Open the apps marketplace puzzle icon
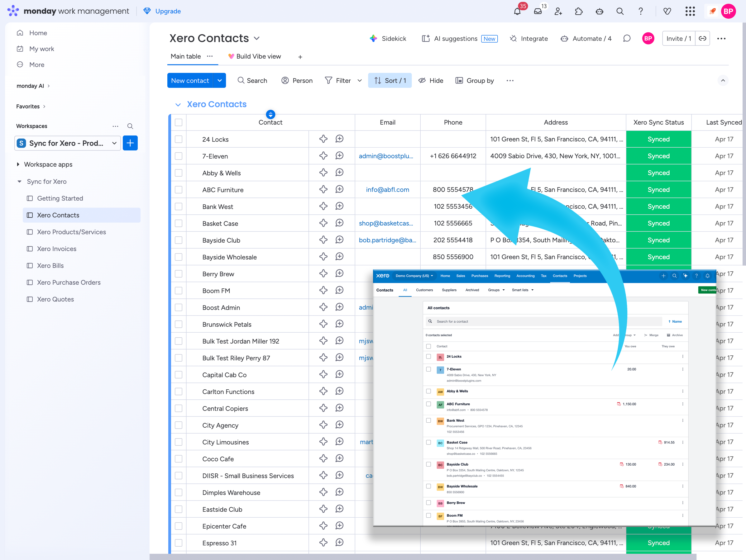The width and height of the screenshot is (746, 560). click(579, 12)
